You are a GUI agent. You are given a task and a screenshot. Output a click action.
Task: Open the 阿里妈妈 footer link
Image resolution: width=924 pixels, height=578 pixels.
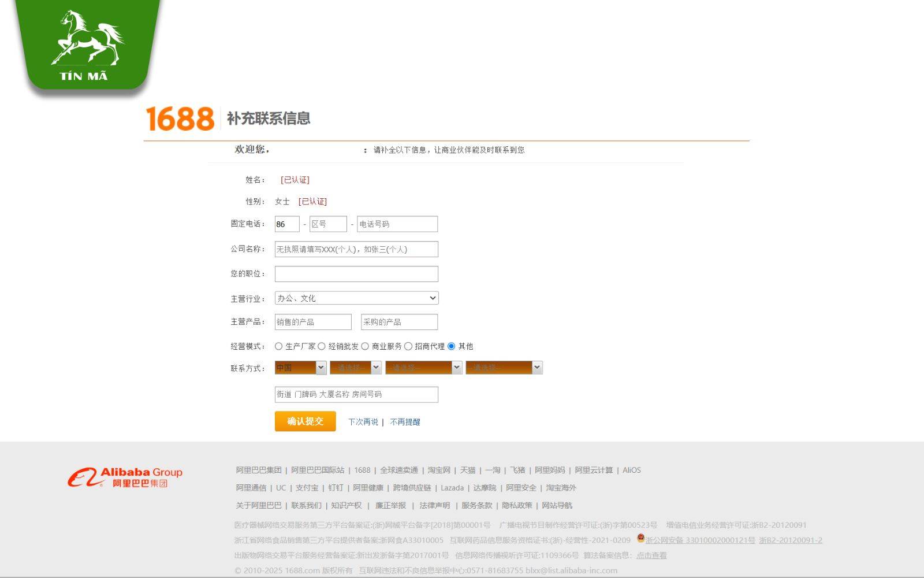(550, 470)
